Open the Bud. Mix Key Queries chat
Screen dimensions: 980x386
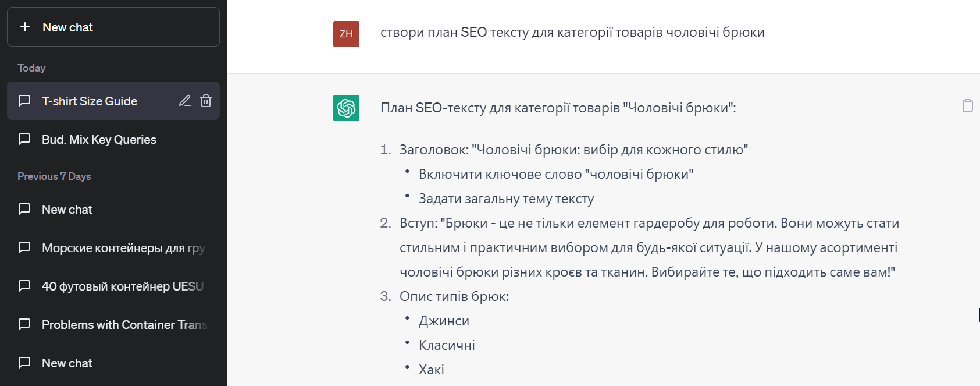[99, 140]
